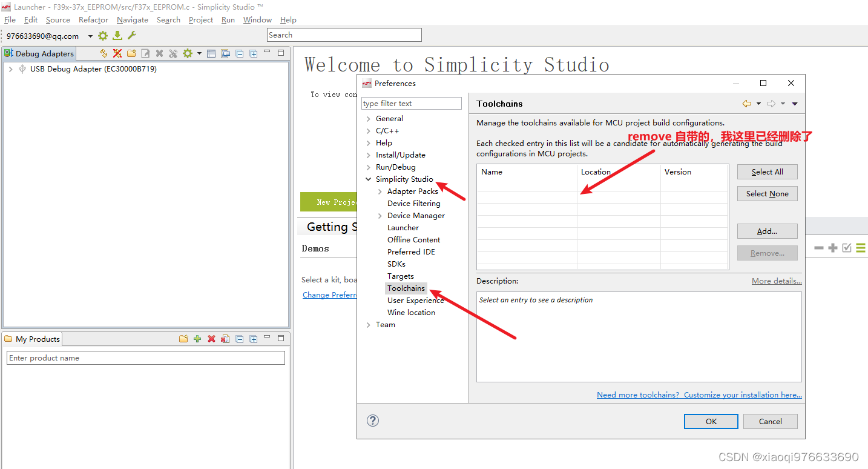The image size is (868, 469).
Task: Click the rename pencil icon in Debug Adapters
Action: click(145, 53)
